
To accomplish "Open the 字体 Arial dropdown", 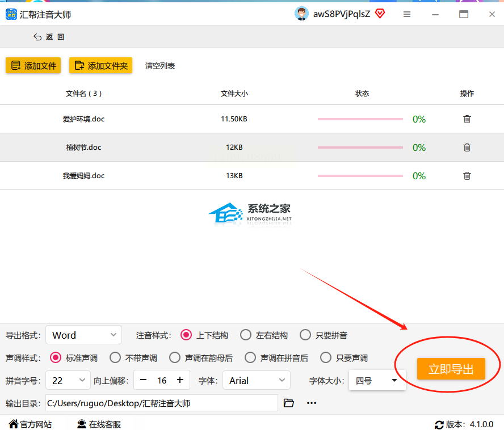I will [x=257, y=380].
